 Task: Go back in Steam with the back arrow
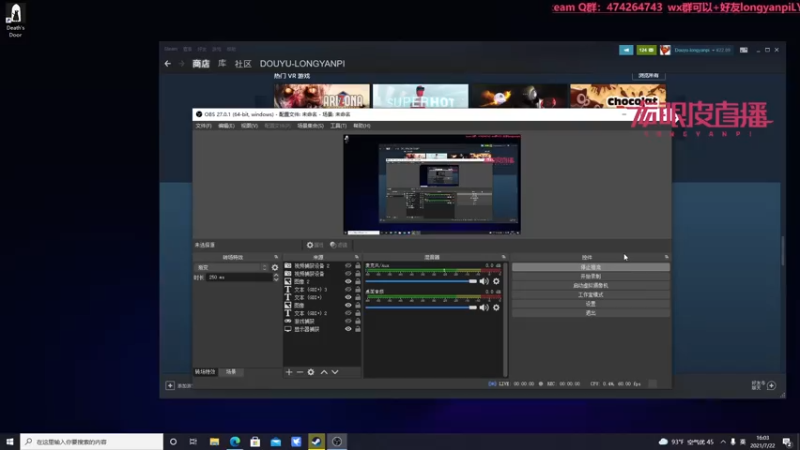click(x=168, y=64)
